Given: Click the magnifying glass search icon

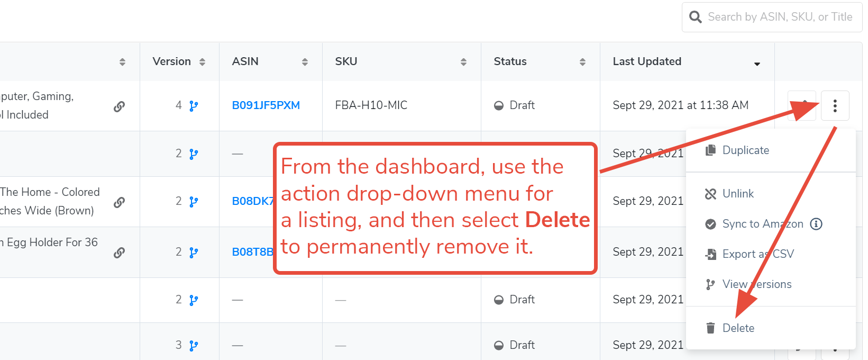Looking at the screenshot, I should tap(695, 17).
